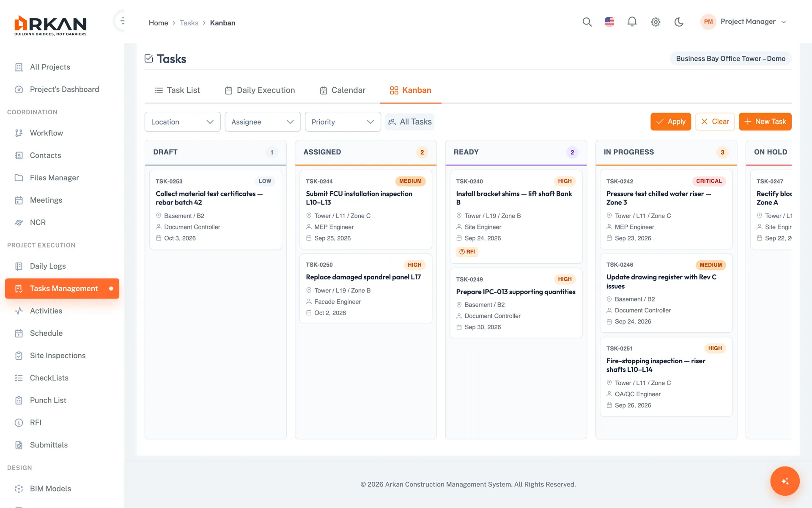Click the CRITICAL priority badge on TSK-0242
812x508 pixels.
[x=709, y=181]
